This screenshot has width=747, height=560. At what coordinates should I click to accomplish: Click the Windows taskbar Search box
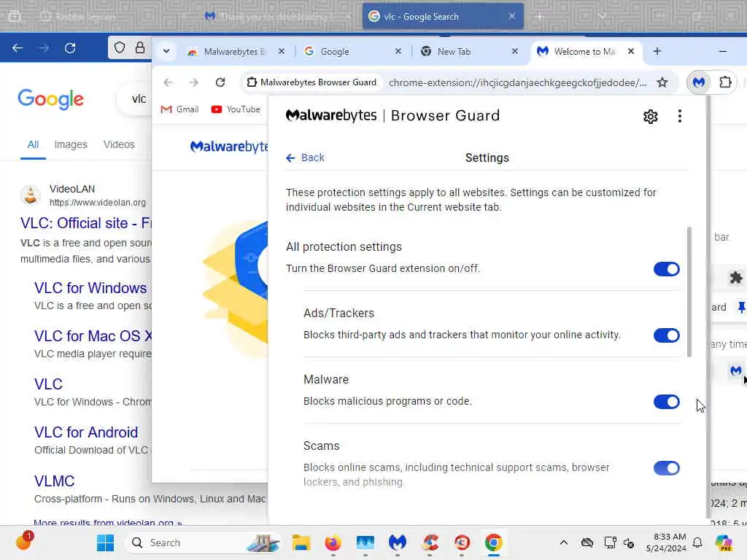(201, 542)
